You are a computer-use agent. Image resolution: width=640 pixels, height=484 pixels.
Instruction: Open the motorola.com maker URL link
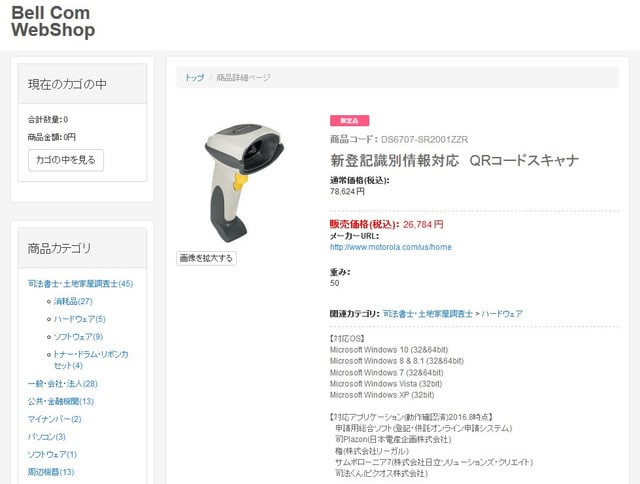tap(391, 247)
